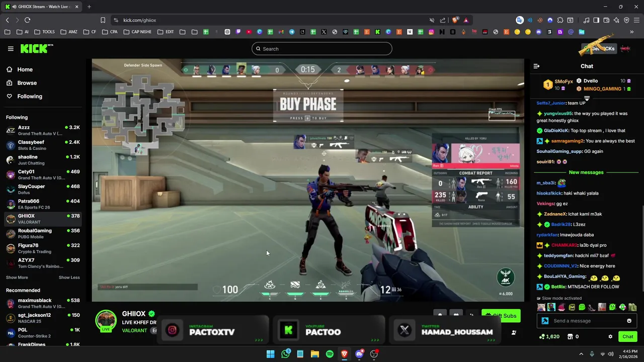Click username teddyomgfan in chat
This screenshot has width=644, height=362.
click(558, 255)
